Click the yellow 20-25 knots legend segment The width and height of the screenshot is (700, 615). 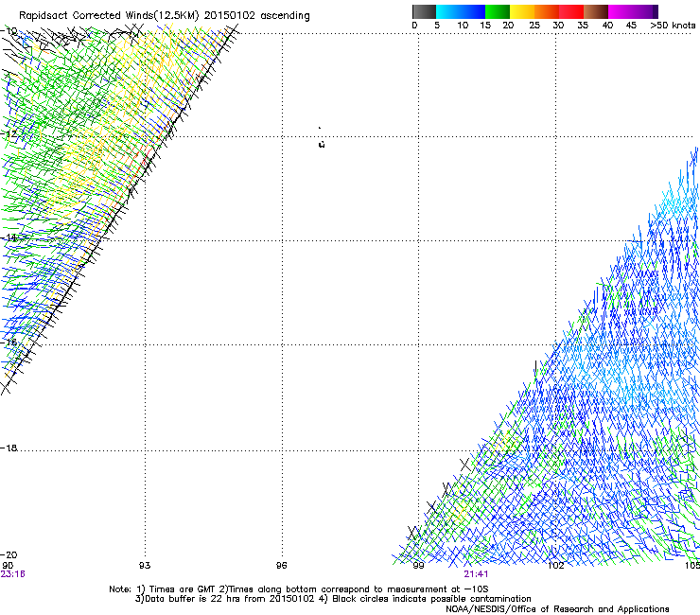tap(522, 11)
